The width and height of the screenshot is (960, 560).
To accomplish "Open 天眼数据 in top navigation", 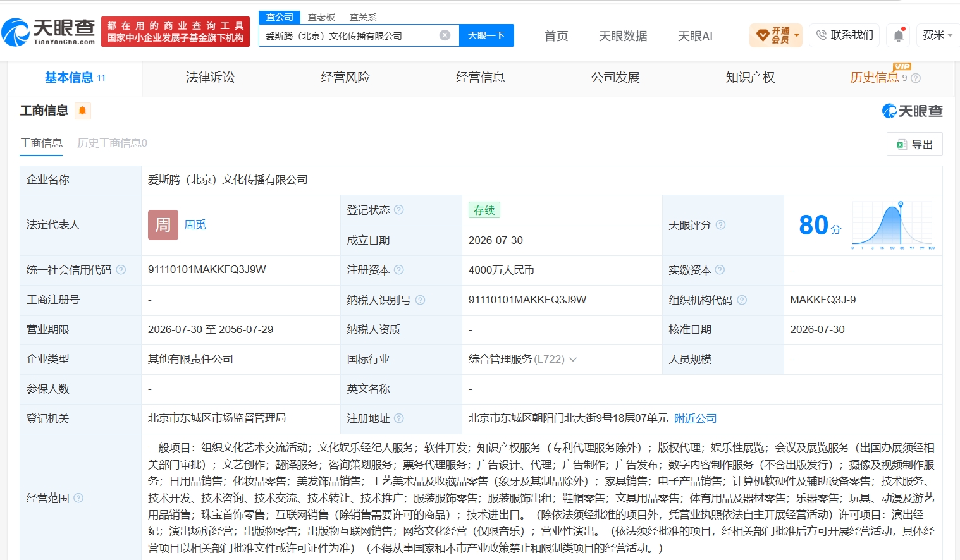I will coord(623,36).
